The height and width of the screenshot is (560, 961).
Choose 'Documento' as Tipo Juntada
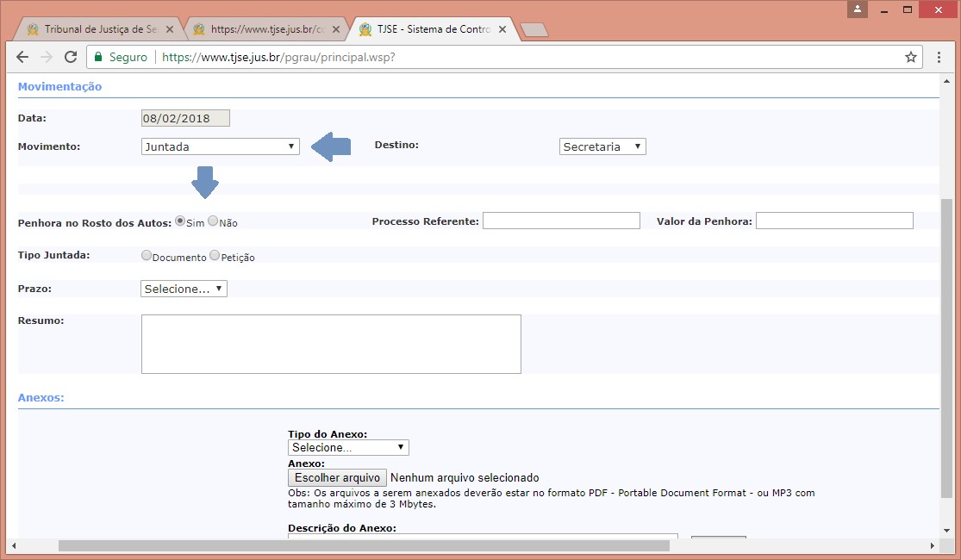(x=147, y=256)
